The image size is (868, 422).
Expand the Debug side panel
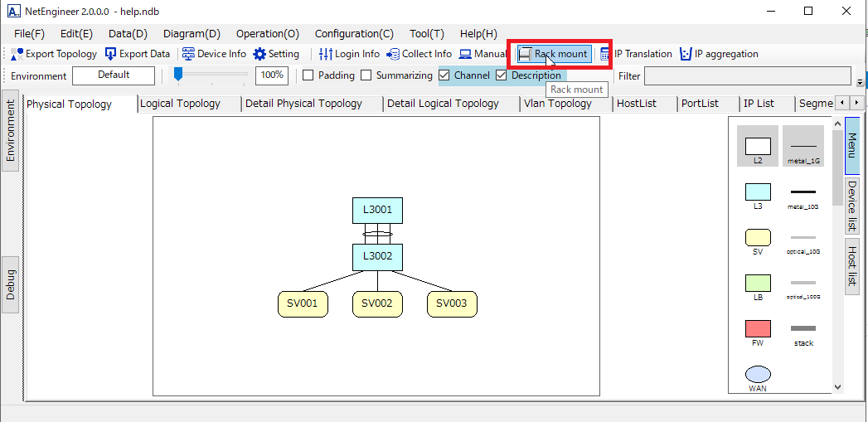[12, 284]
